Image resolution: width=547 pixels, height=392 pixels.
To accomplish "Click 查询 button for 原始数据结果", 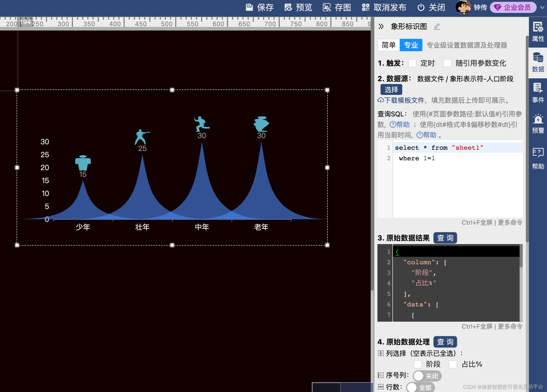I will [445, 238].
